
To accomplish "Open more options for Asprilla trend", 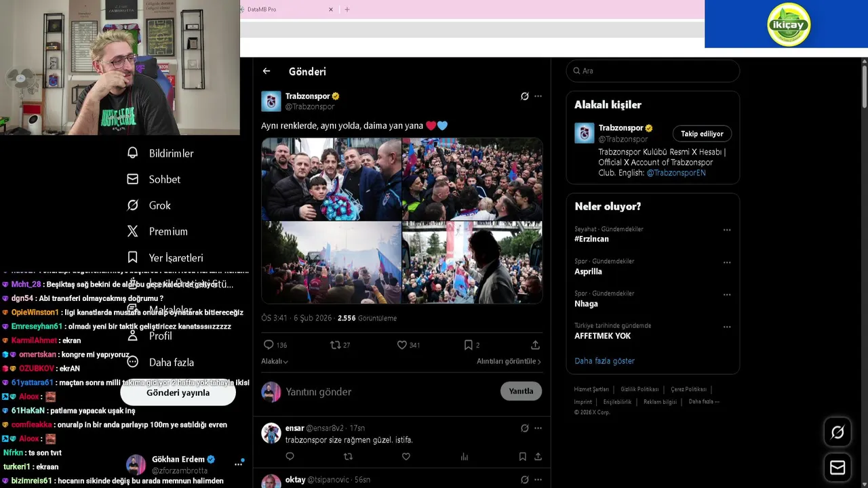I will (727, 262).
